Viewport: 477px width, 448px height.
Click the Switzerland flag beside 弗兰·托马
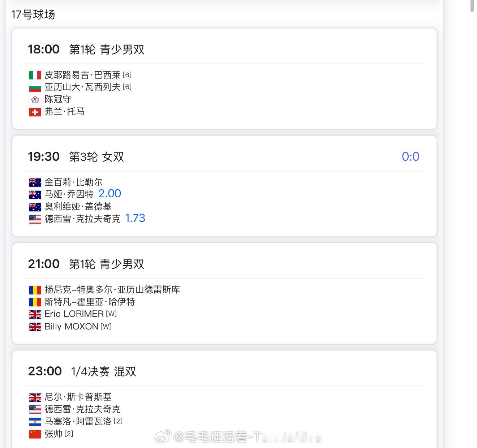(x=35, y=112)
